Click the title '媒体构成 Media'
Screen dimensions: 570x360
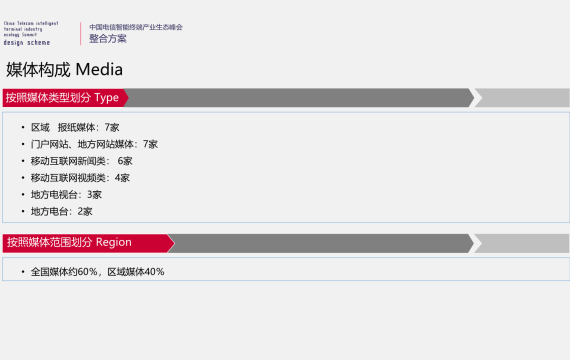[64, 69]
